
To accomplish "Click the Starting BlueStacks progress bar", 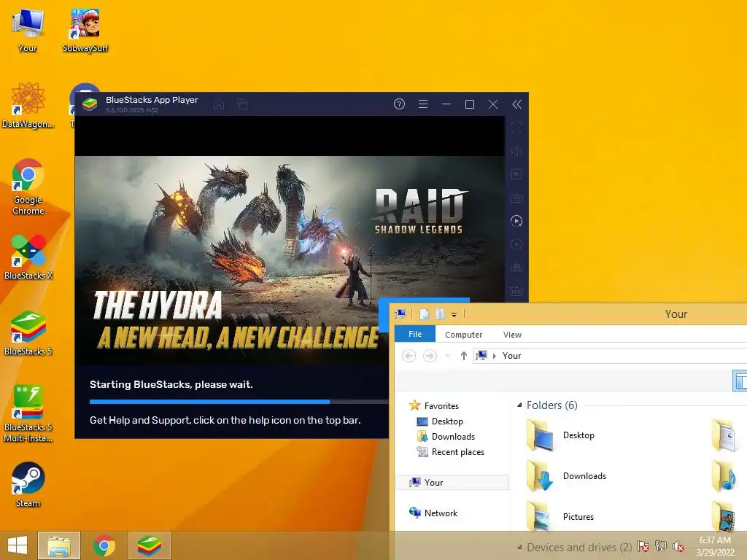I will [x=239, y=402].
